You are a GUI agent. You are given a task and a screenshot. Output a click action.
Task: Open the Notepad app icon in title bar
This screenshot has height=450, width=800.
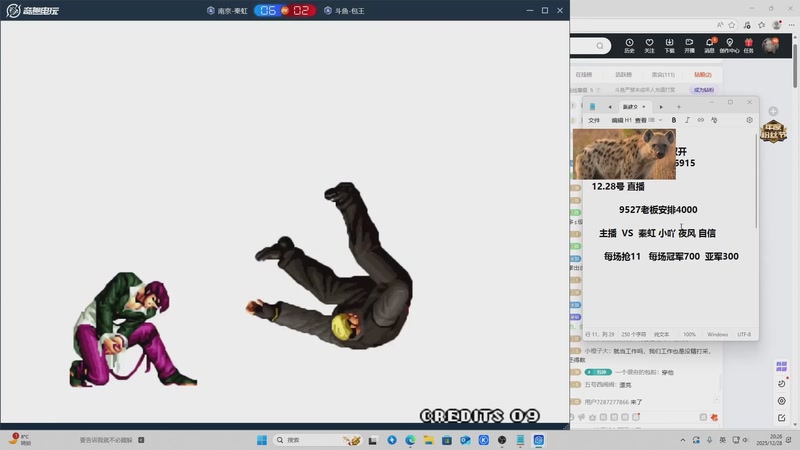(x=592, y=107)
